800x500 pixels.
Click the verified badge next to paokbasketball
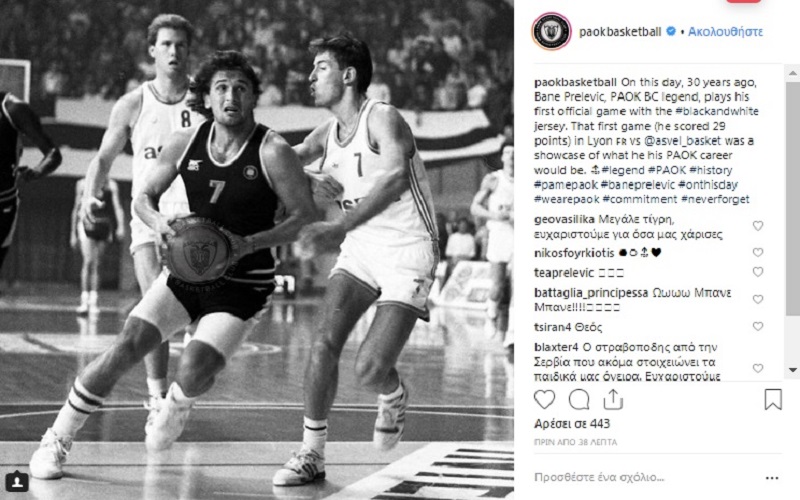tap(671, 32)
